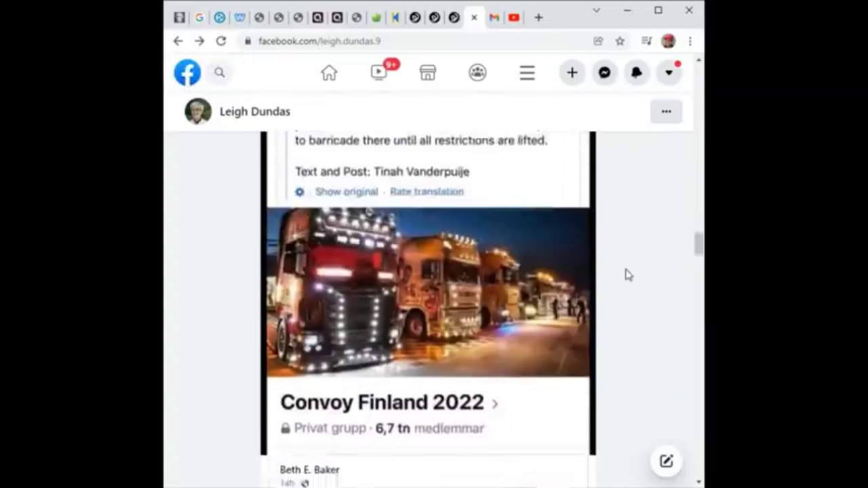
Task: Bookmark this page with star icon
Action: pyautogui.click(x=620, y=41)
